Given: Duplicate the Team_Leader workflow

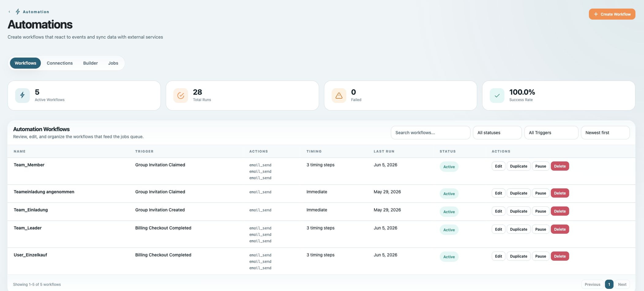Looking at the screenshot, I should point(519,229).
